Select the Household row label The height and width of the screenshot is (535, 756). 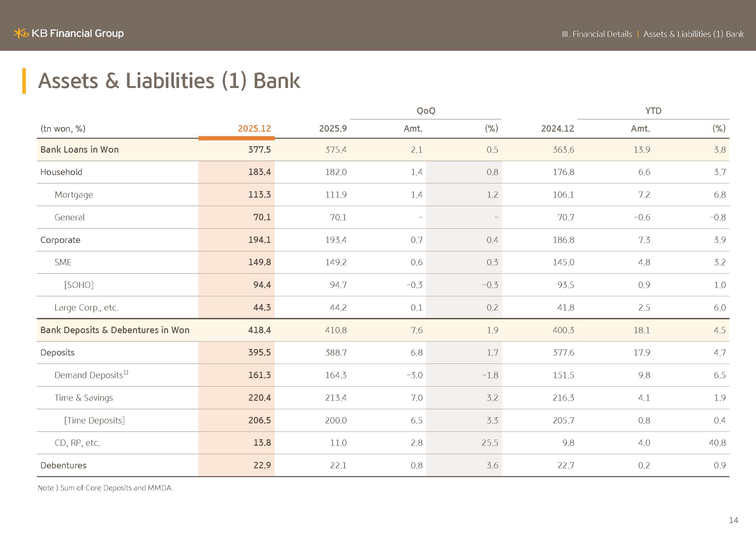(x=61, y=172)
